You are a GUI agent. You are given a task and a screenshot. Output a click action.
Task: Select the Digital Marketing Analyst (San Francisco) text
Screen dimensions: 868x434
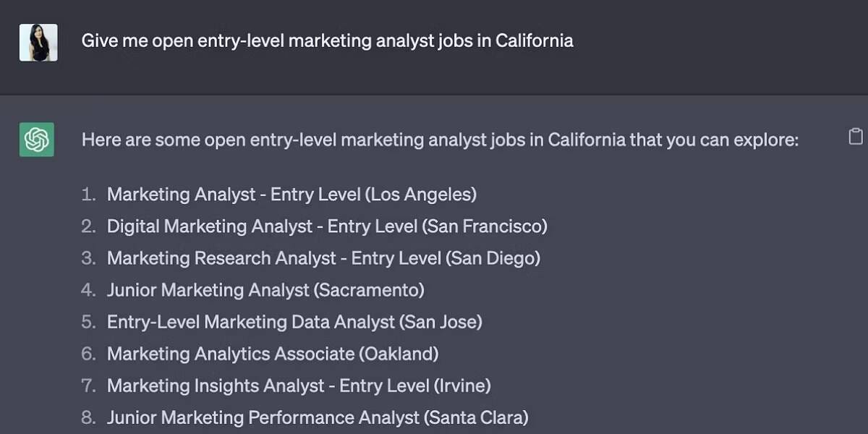coord(327,226)
